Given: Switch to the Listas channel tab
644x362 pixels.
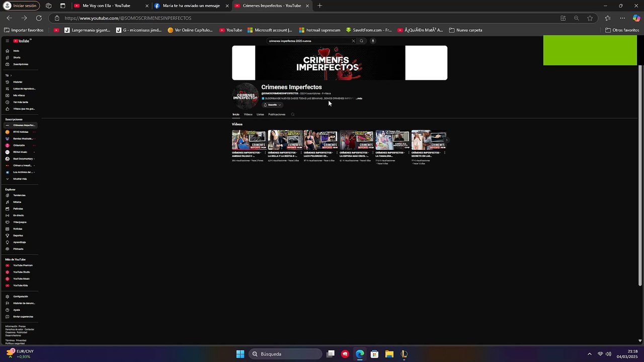Looking at the screenshot, I should 260,115.
